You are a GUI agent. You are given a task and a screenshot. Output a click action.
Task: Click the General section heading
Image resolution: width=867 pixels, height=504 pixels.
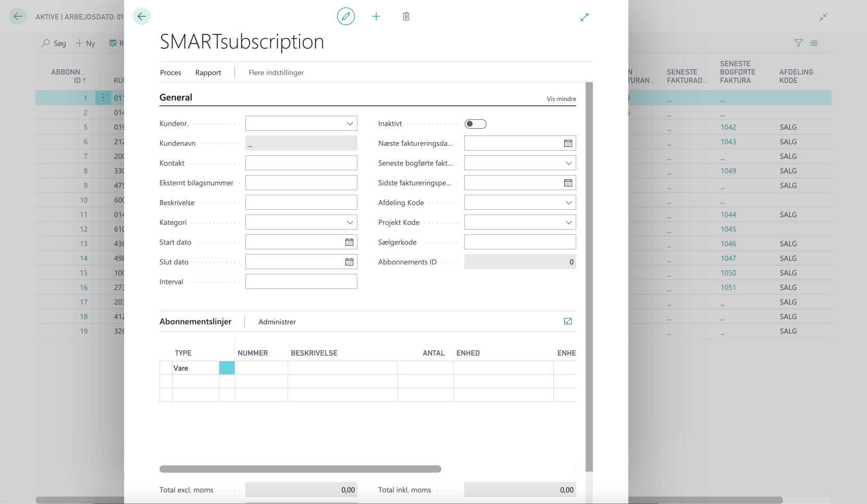tap(176, 97)
